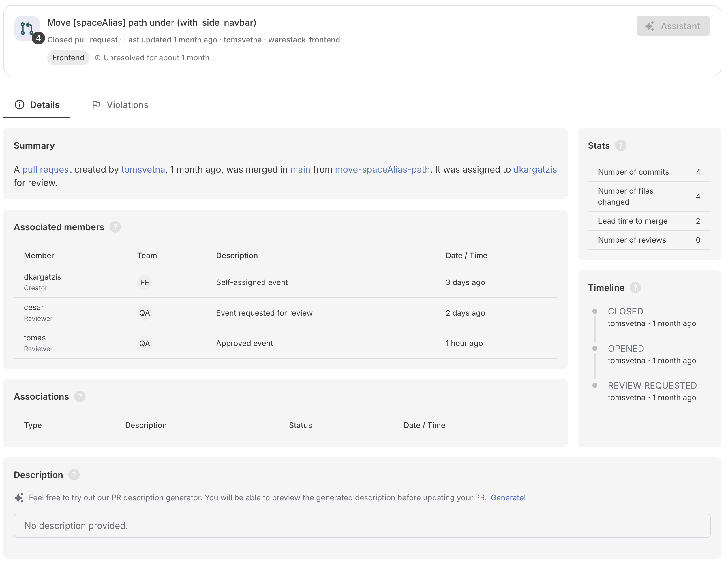Click the help icon next to Timeline
Image resolution: width=728 pixels, height=562 pixels.
coord(635,288)
